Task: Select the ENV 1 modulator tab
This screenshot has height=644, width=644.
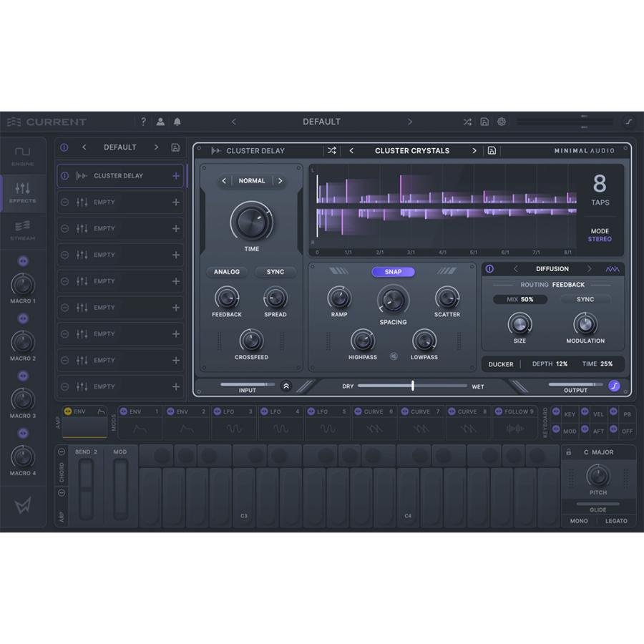Action: (140, 422)
